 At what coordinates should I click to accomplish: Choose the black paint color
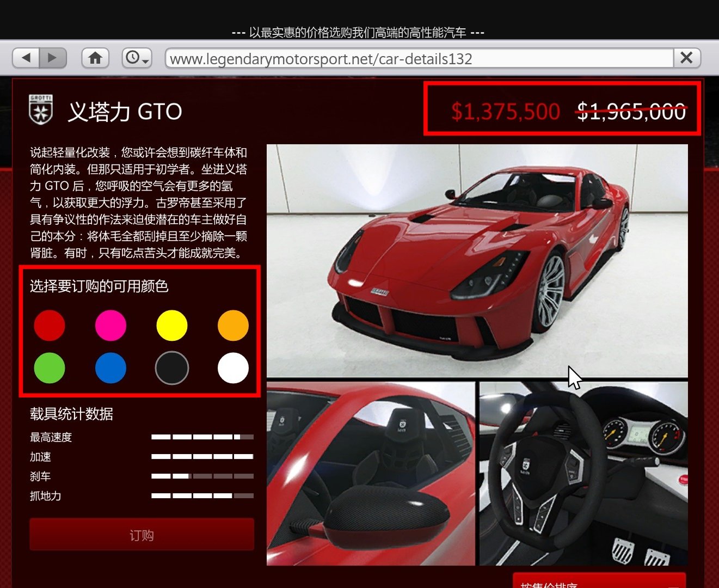(172, 368)
